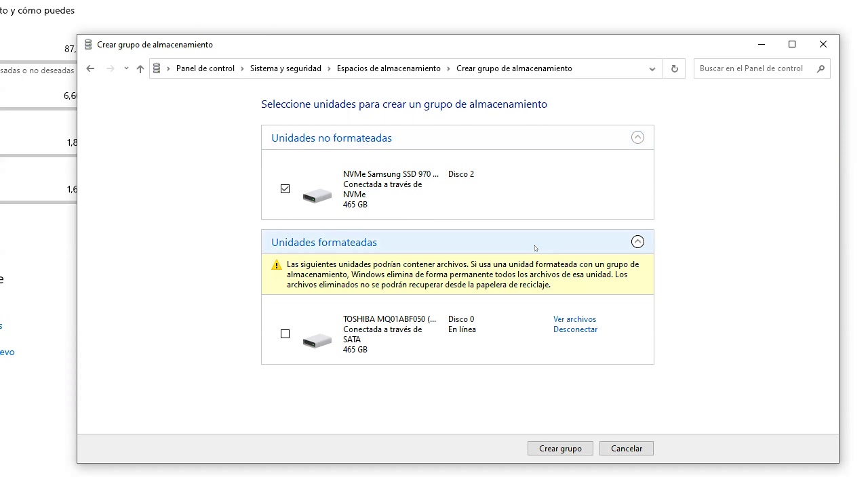868x488 pixels.
Task: Click the Desconectar link
Action: (x=575, y=329)
